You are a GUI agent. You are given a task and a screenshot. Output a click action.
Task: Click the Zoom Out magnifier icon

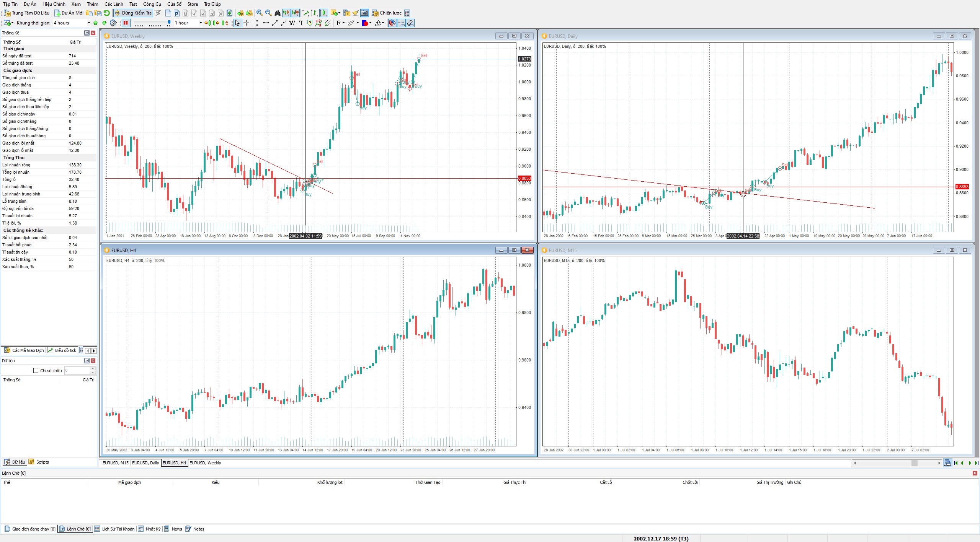(268, 13)
